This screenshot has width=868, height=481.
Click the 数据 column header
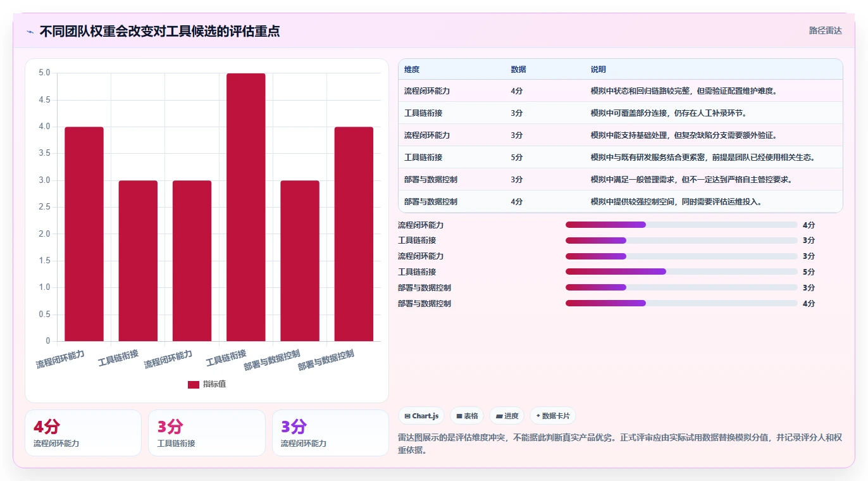point(518,70)
